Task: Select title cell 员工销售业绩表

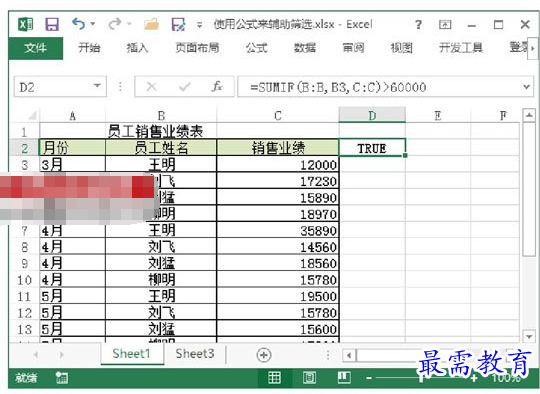Action: click(x=155, y=132)
